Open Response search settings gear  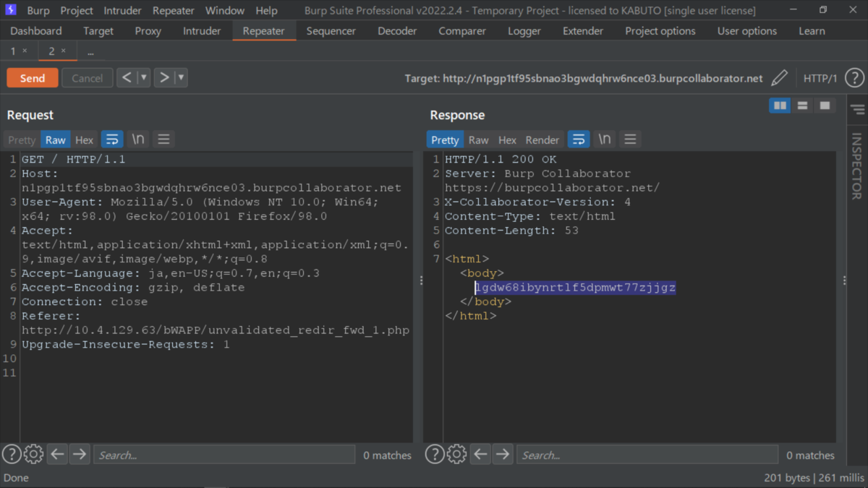(x=456, y=454)
